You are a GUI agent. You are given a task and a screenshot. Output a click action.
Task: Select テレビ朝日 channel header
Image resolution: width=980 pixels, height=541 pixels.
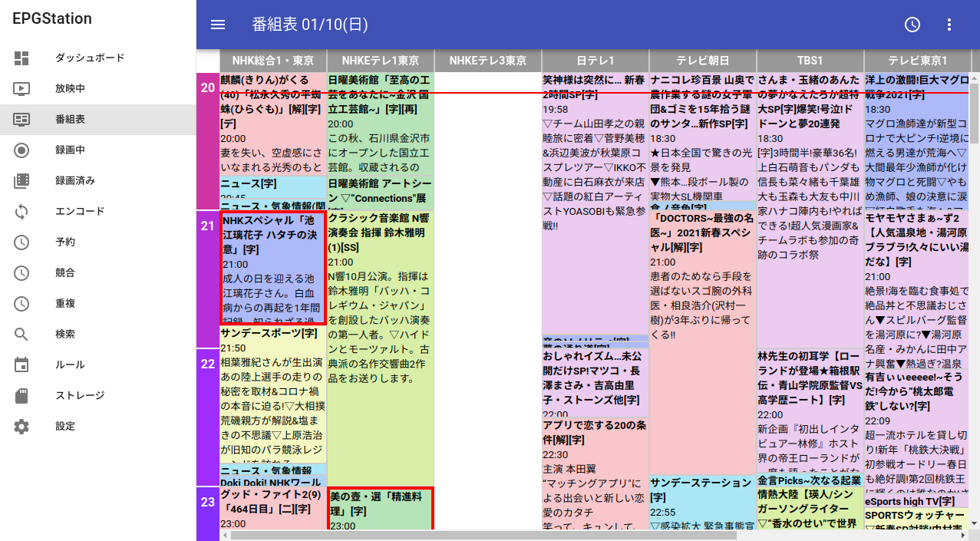(x=703, y=61)
